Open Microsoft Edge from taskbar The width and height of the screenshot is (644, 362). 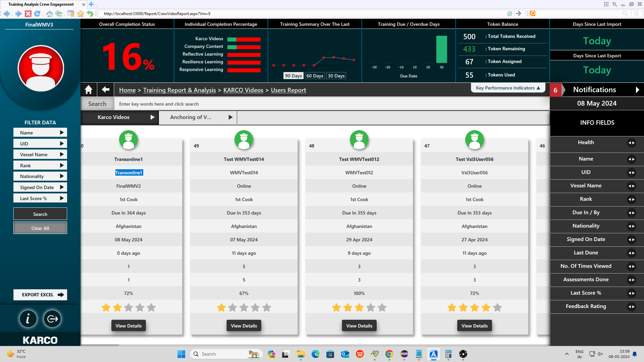coord(315,354)
